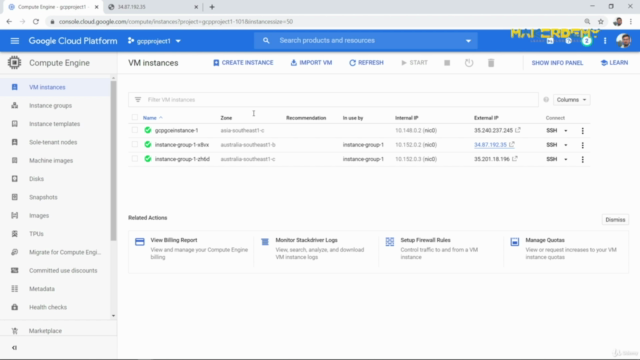Click the search magnifier icon
The height and width of the screenshot is (360, 640).
coord(266,40)
